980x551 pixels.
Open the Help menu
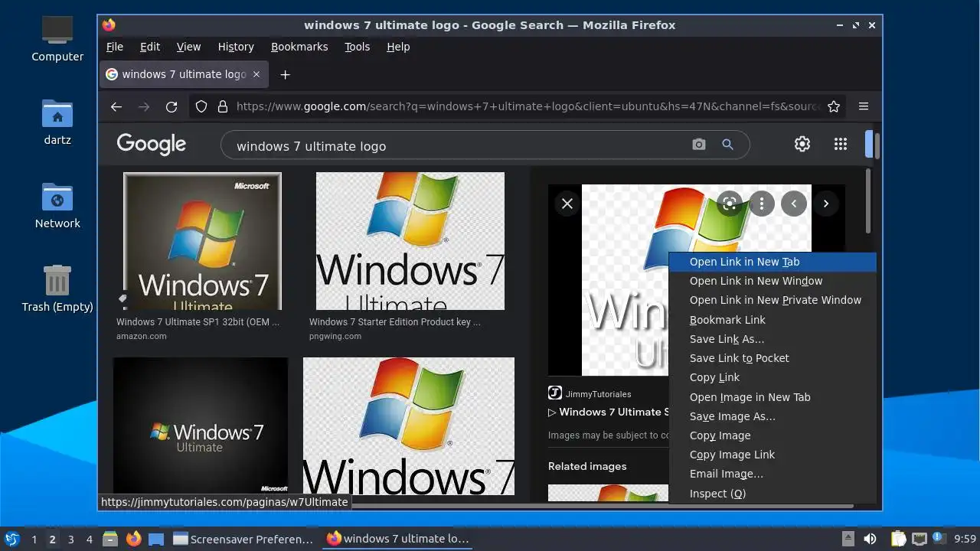click(x=398, y=47)
